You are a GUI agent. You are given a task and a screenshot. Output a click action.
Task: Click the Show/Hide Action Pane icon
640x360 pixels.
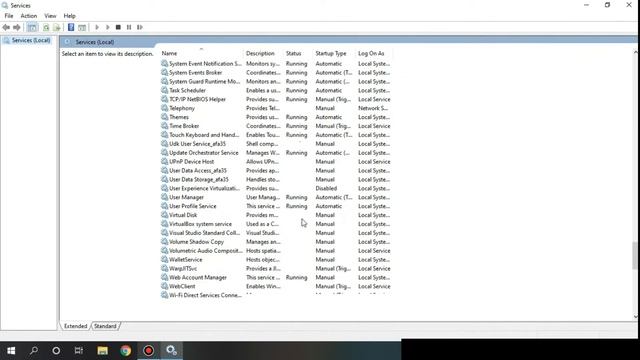(x=82, y=27)
